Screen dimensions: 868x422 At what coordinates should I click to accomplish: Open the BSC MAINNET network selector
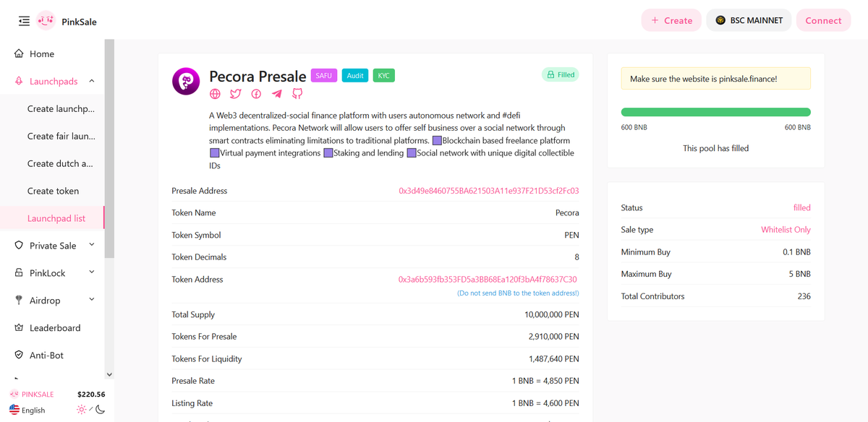(749, 20)
